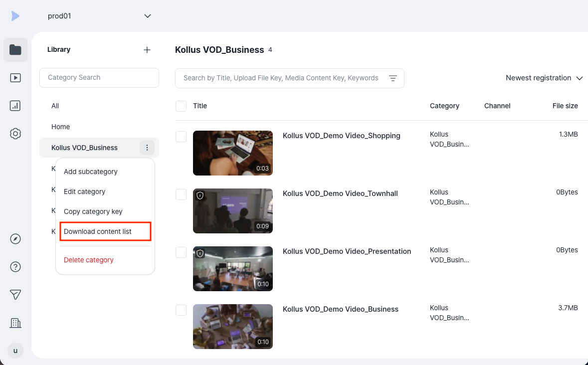Click the three-dot menu on Kollus VOD_Business
The height and width of the screenshot is (365, 588).
tap(147, 148)
